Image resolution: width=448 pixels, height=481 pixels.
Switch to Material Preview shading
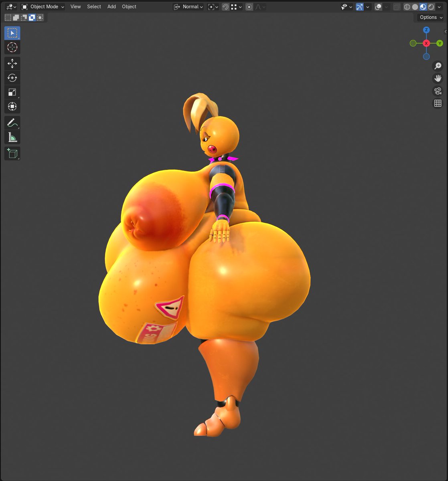pos(423,7)
